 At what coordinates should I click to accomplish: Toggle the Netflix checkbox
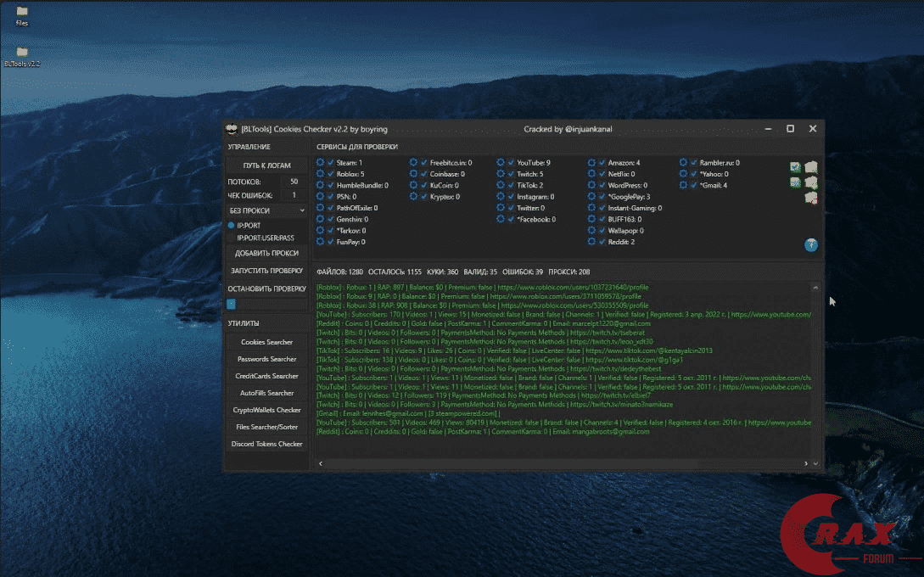602,174
